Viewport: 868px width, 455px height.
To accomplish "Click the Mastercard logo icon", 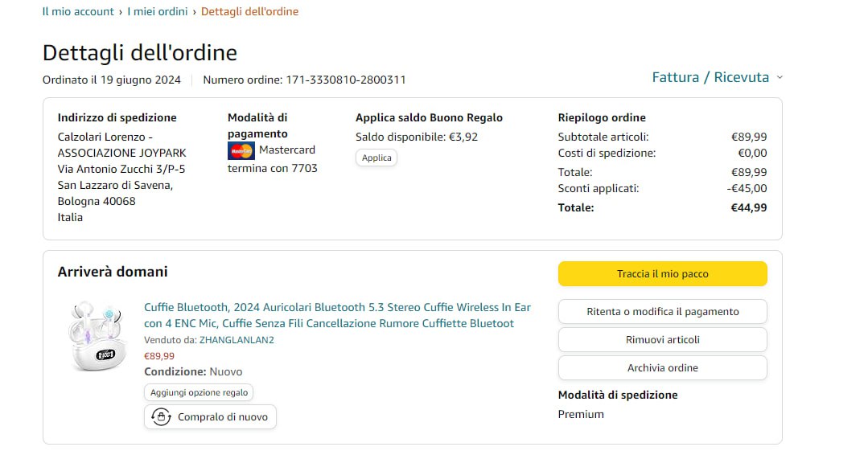I will pyautogui.click(x=241, y=150).
